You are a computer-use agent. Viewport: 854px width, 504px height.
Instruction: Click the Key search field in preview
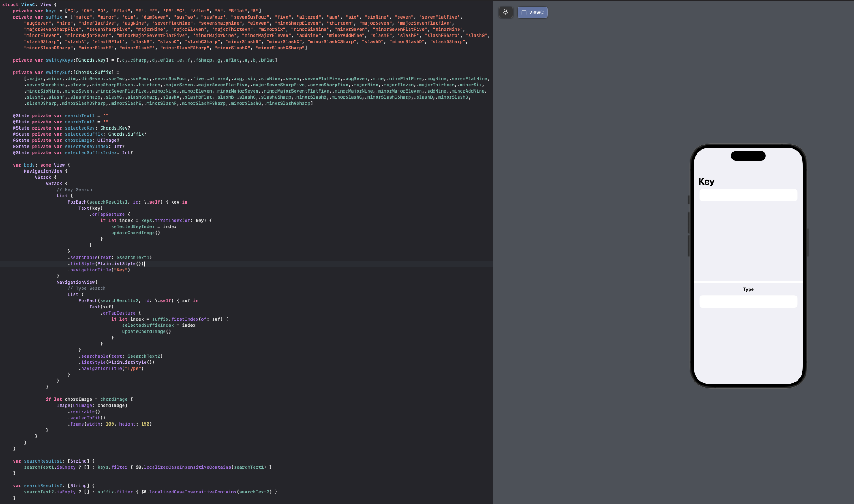pos(748,195)
